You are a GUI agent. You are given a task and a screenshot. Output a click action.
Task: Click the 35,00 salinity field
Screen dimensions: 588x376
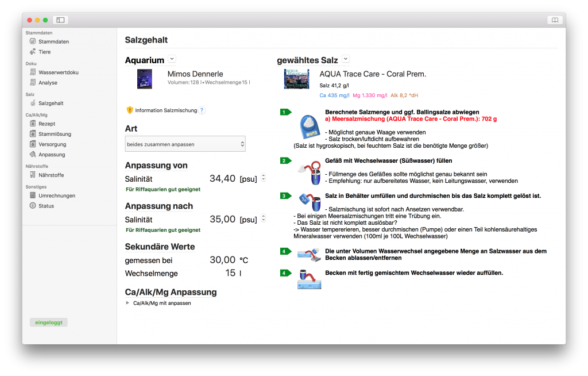(x=222, y=219)
